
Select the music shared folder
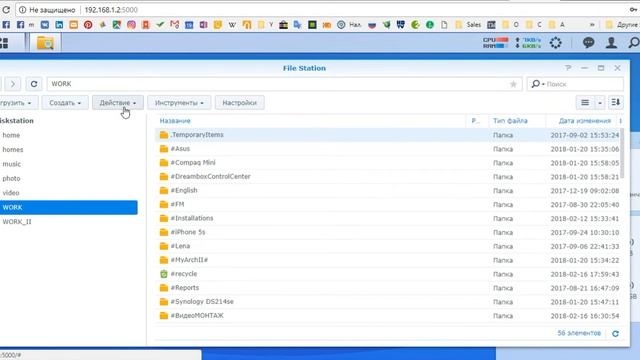point(11,164)
